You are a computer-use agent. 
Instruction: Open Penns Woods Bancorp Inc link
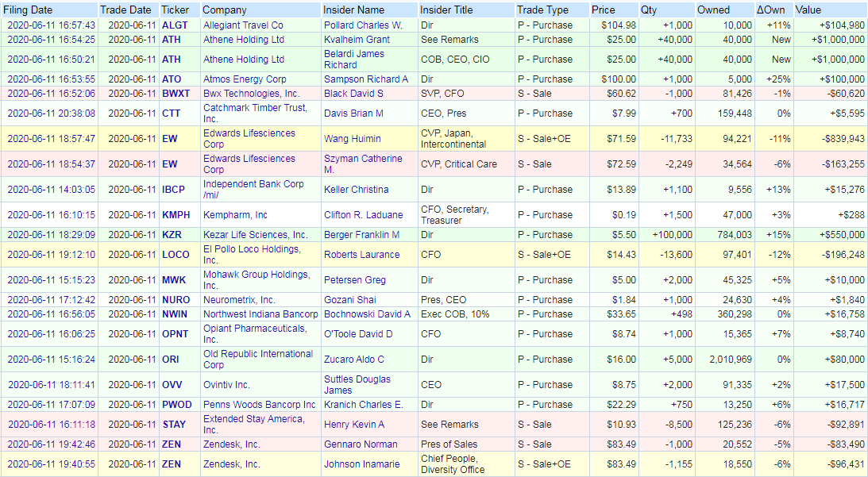[259, 406]
